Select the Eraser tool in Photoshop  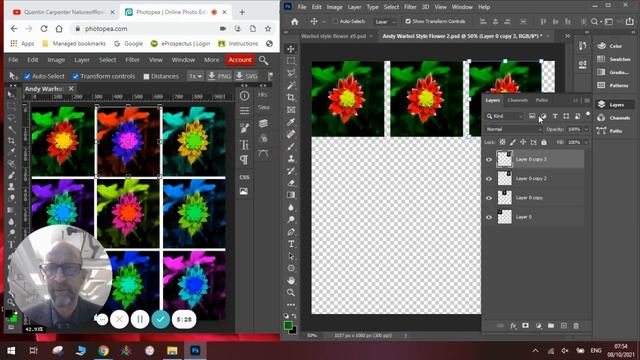pos(291,183)
